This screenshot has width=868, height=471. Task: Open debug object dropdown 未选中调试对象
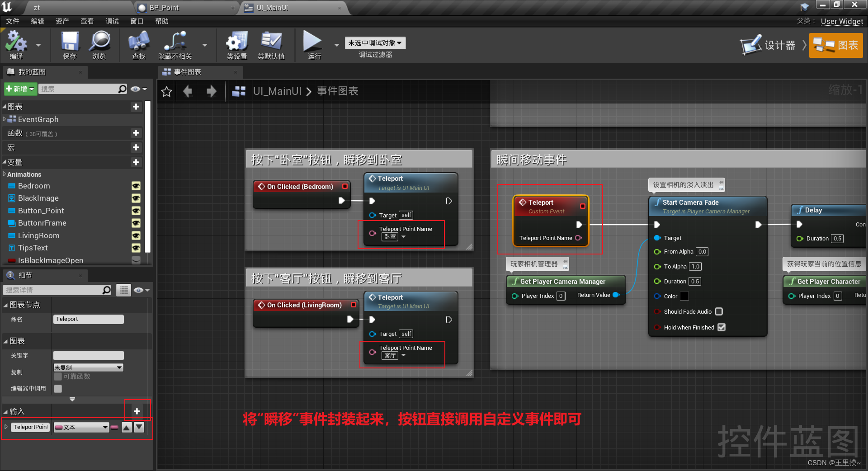375,43
